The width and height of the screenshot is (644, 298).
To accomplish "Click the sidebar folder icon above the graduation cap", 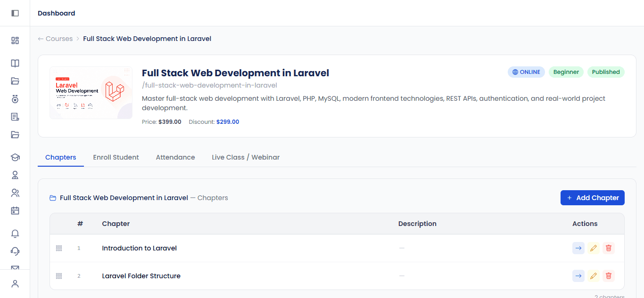I will tap(15, 135).
